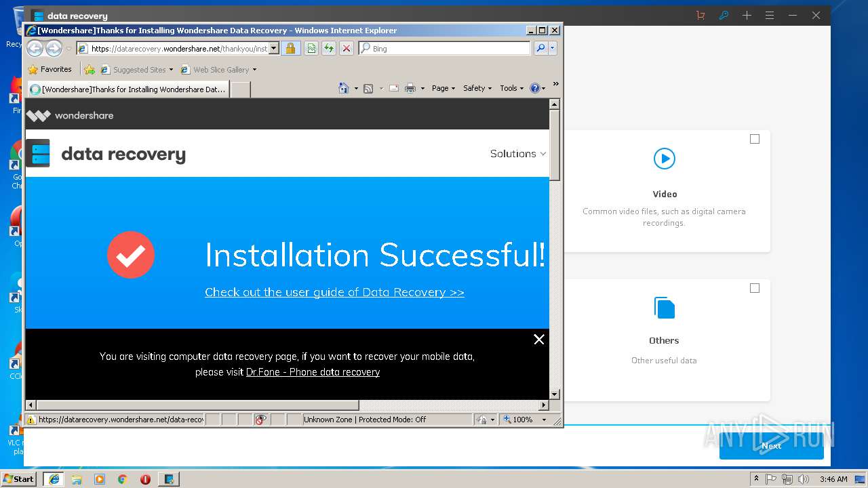Open the Page menu

(443, 88)
